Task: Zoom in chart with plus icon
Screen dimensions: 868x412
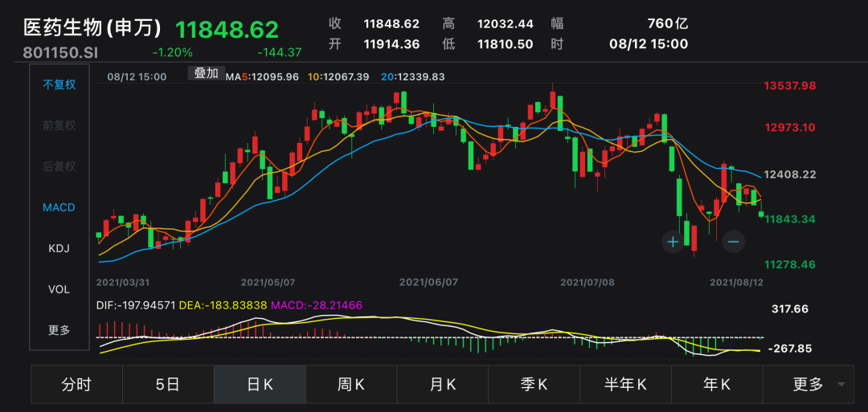Action: coord(673,242)
